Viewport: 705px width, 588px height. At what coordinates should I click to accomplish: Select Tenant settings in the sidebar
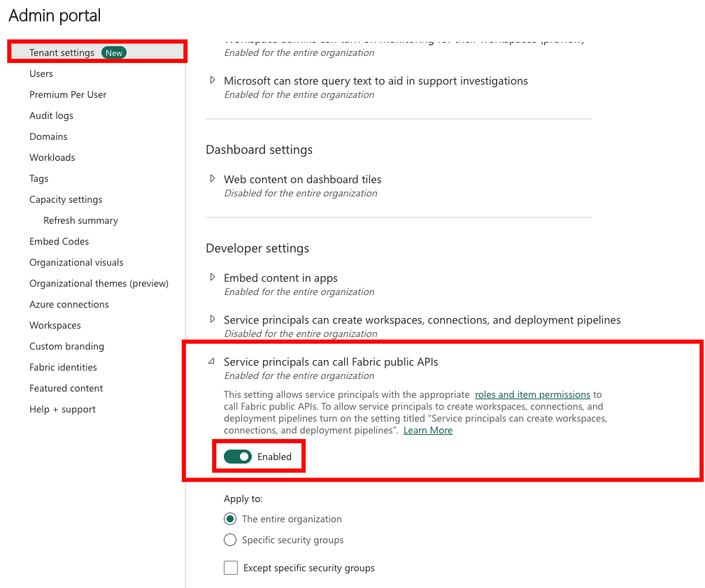(62, 52)
